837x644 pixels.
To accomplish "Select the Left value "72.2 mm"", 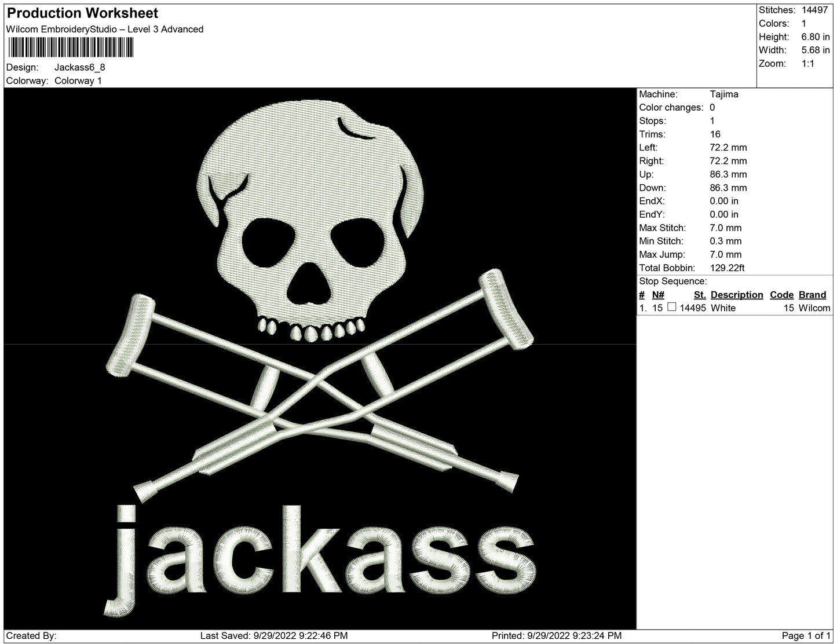I will click(728, 148).
